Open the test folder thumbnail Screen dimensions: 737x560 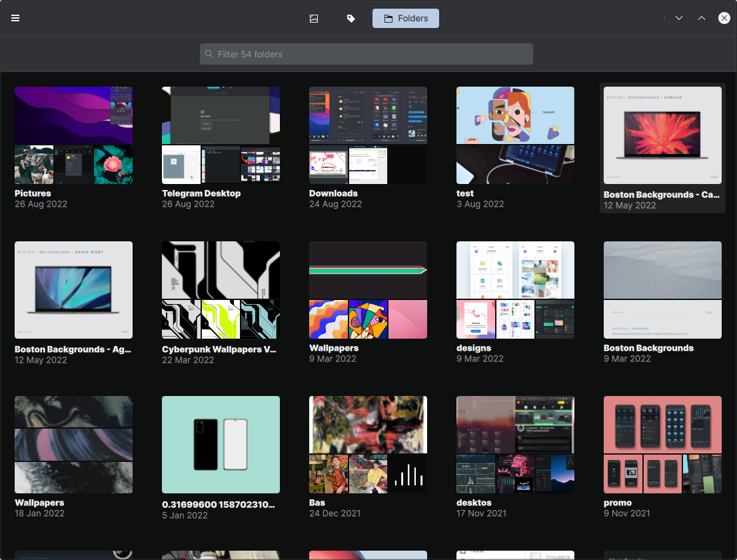pyautogui.click(x=515, y=135)
